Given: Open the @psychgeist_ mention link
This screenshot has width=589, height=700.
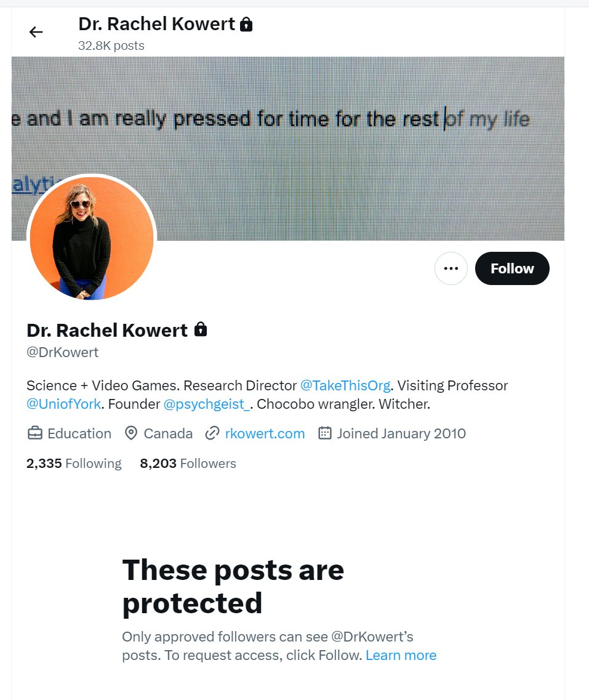Looking at the screenshot, I should click(207, 404).
